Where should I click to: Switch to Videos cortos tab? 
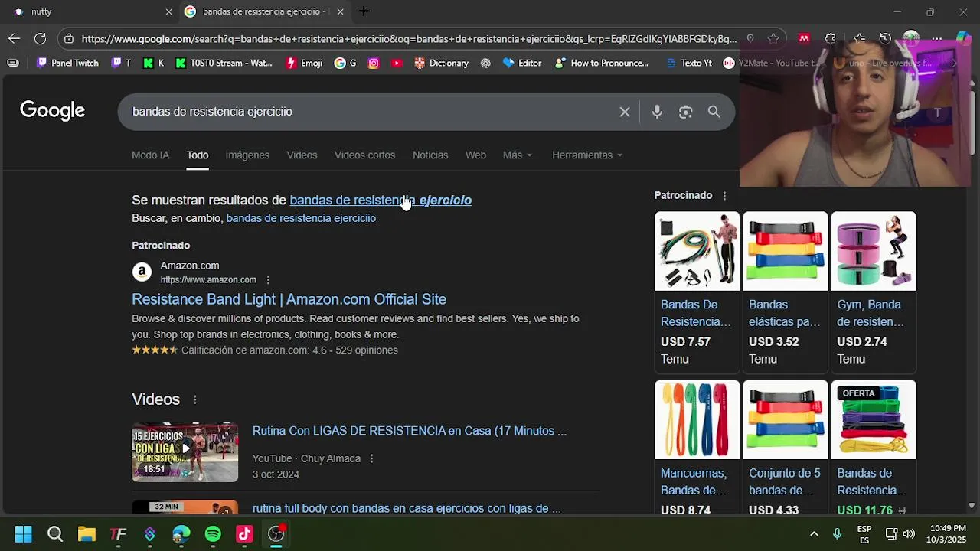pyautogui.click(x=364, y=155)
